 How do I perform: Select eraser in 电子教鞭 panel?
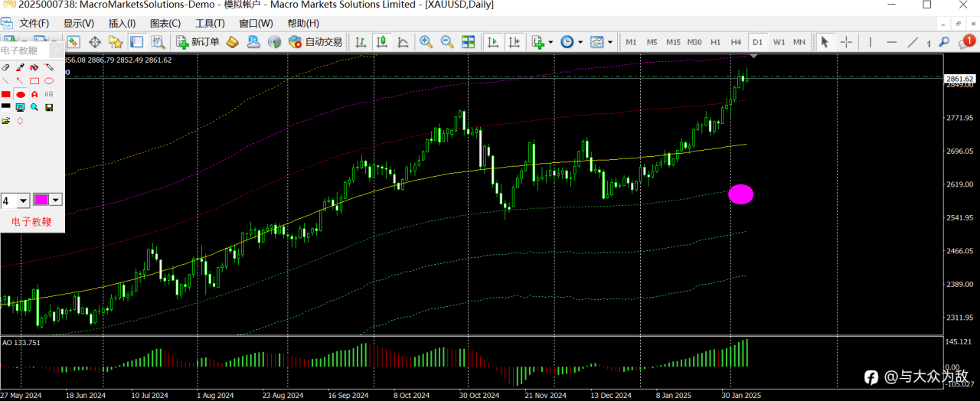click(6, 67)
